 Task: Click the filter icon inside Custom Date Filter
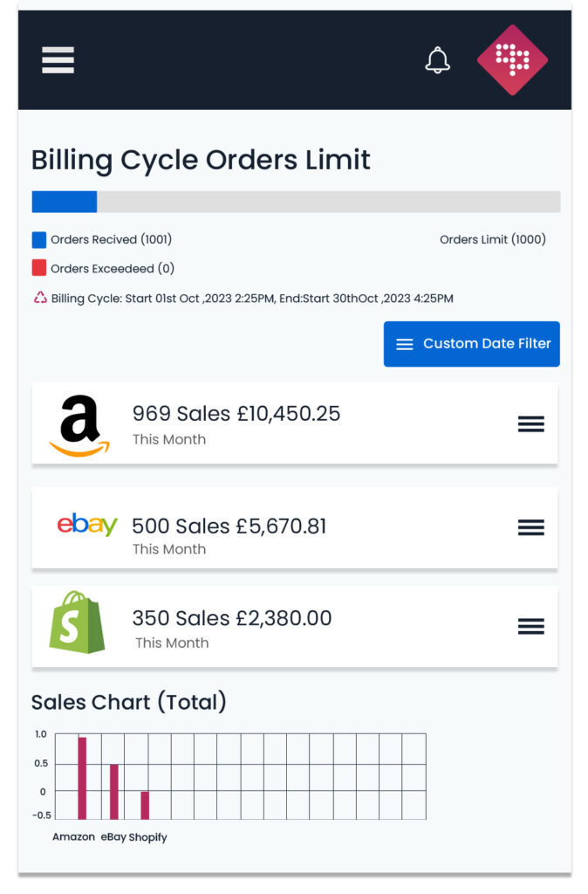click(405, 344)
